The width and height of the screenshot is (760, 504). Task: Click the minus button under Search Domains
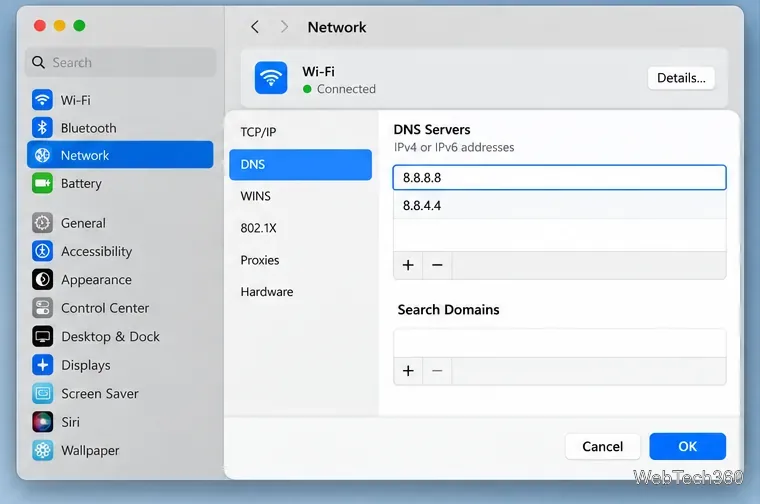[437, 371]
